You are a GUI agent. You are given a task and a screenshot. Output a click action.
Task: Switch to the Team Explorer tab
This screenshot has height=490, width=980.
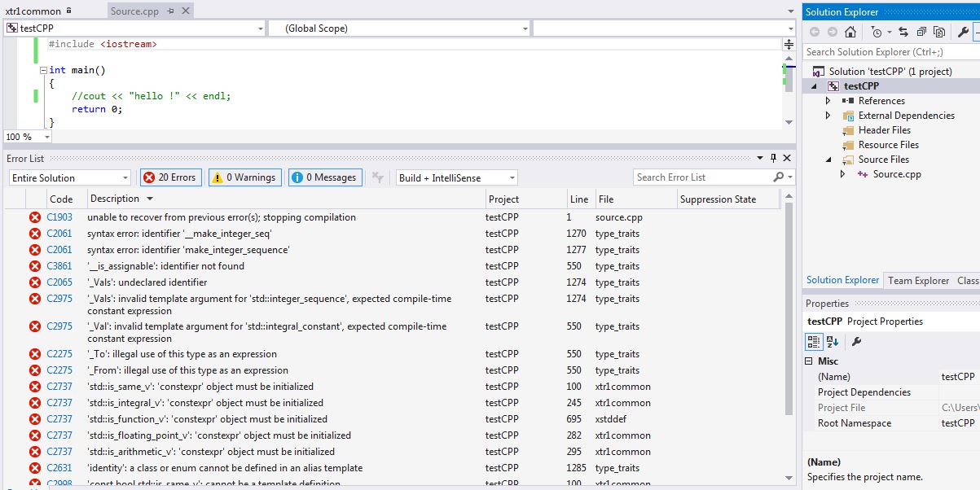coord(918,280)
